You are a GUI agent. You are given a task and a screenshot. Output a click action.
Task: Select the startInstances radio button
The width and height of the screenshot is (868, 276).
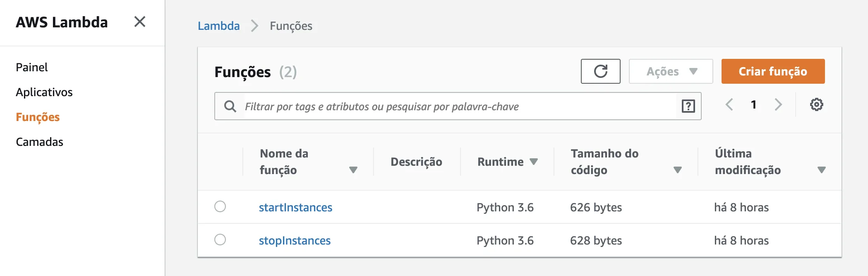point(220,206)
